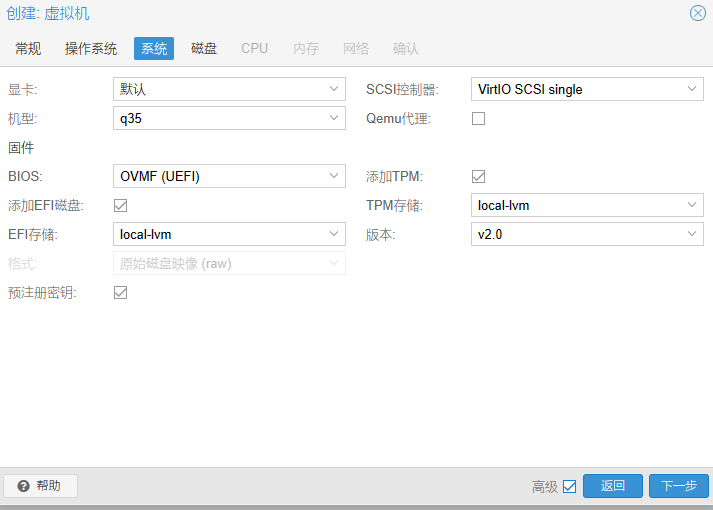Disable the 高级 advanced options checkbox

[x=569, y=487]
